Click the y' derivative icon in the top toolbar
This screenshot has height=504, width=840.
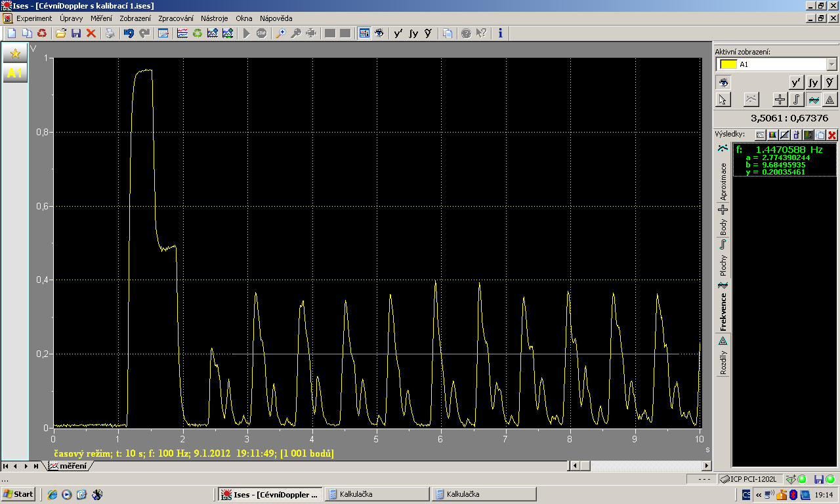tap(398, 33)
